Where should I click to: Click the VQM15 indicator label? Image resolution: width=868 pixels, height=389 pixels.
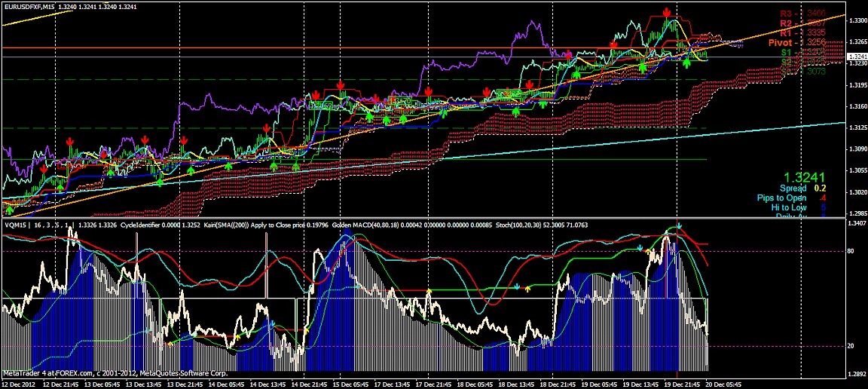click(14, 225)
